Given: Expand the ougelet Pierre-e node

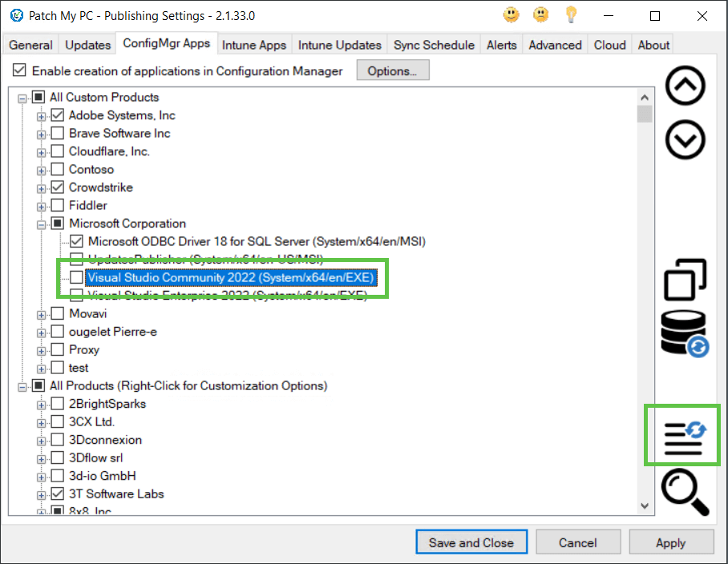Looking at the screenshot, I should point(42,333).
